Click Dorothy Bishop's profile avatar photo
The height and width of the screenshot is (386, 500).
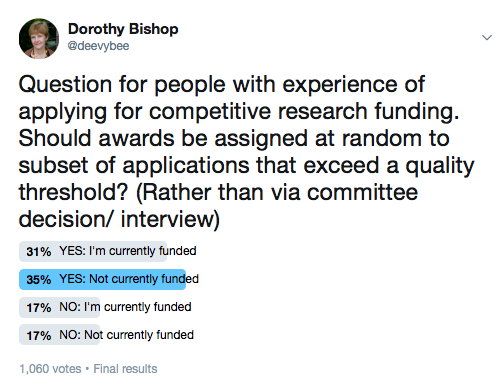[x=39, y=39]
